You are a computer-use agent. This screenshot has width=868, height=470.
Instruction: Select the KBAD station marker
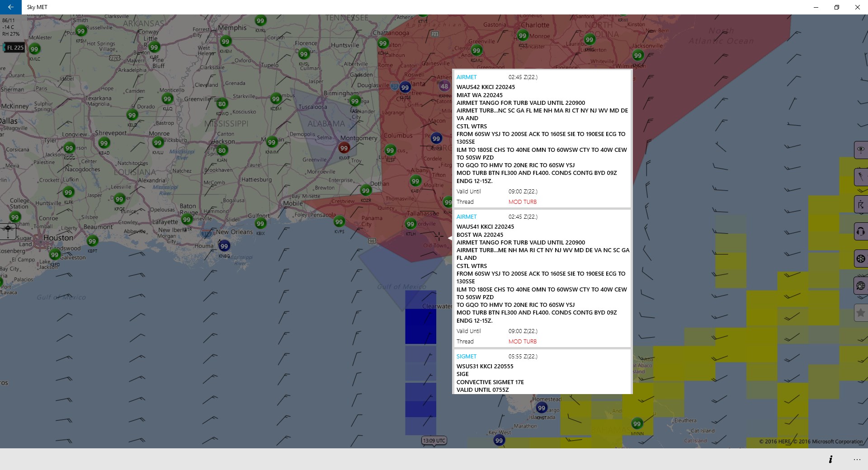pyautogui.click(x=104, y=143)
